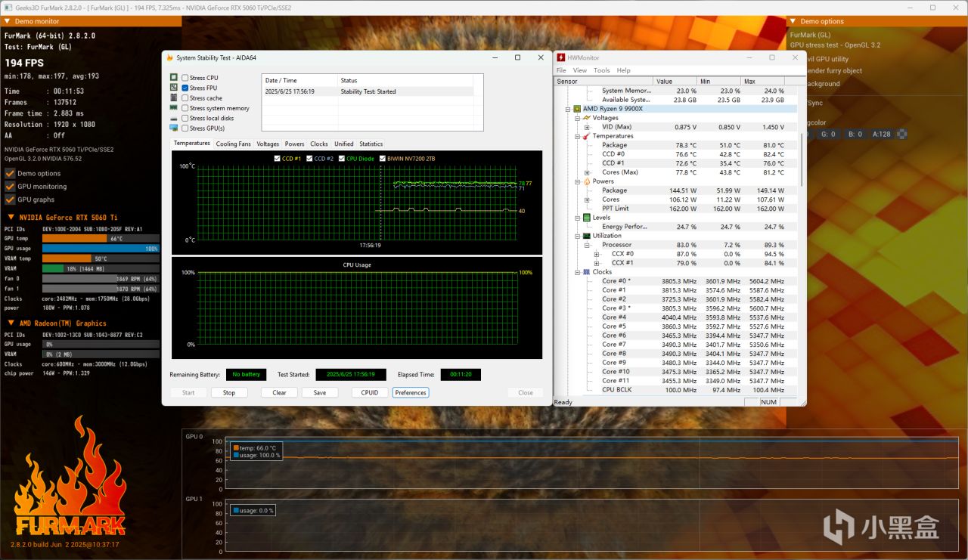Toggle FurMark GPU graphs checkbox
This screenshot has height=560, width=968.
pyautogui.click(x=10, y=200)
